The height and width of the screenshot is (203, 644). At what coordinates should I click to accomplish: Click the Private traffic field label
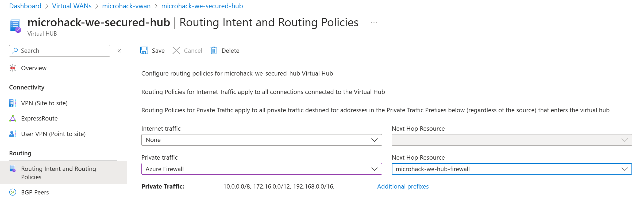[160, 157]
